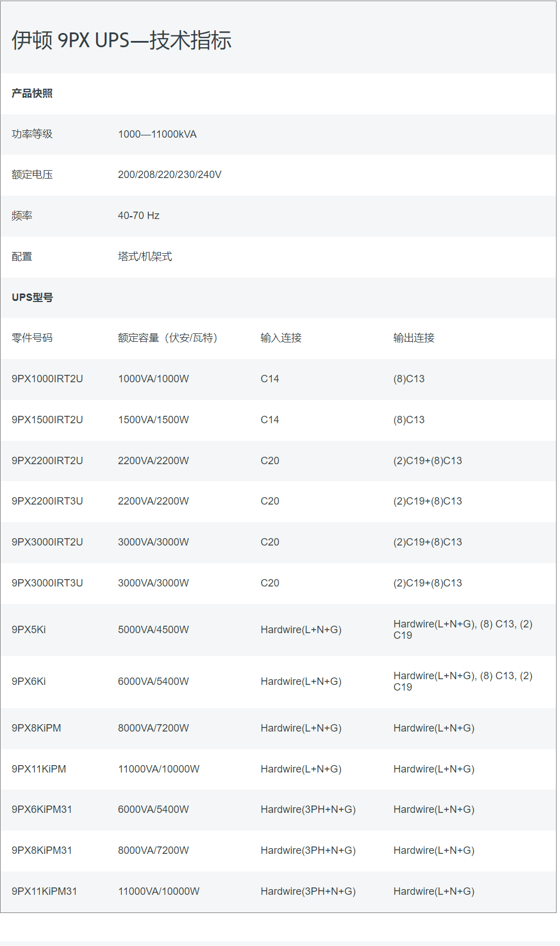This screenshot has width=560, height=946.
Task: Click Hardwire(3PH+N+G) in the 9PX11KiPM31 row
Action: tap(308, 891)
